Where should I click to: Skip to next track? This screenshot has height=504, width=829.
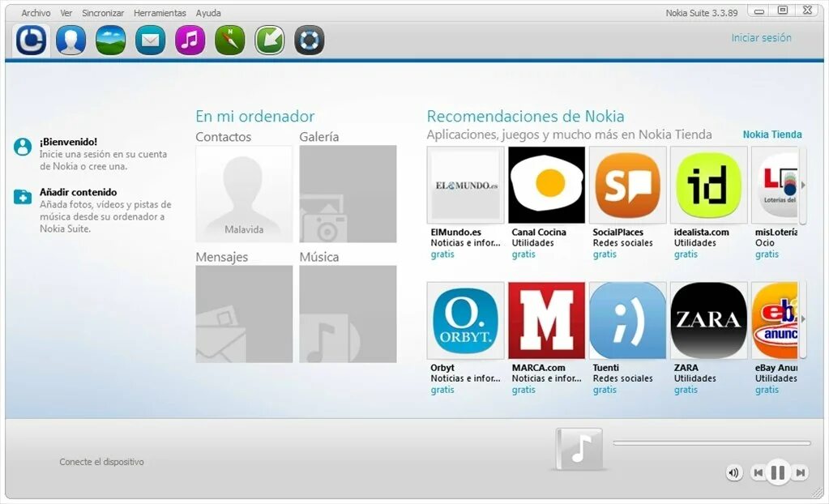[800, 472]
